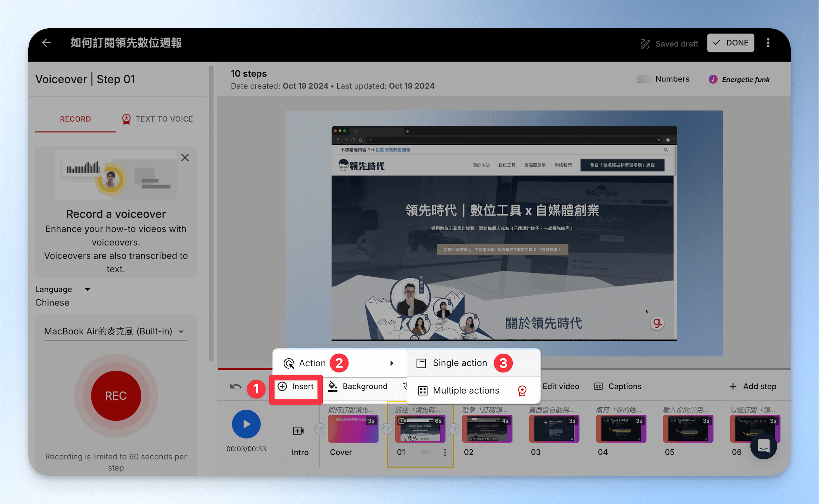
Task: Open the chat support bubble icon
Action: (x=764, y=446)
